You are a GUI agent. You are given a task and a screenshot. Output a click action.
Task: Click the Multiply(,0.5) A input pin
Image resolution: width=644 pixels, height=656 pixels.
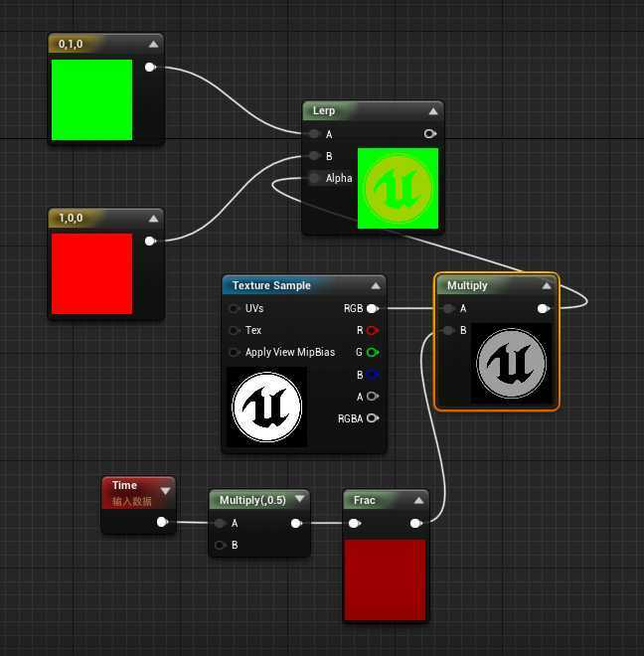click(220, 523)
